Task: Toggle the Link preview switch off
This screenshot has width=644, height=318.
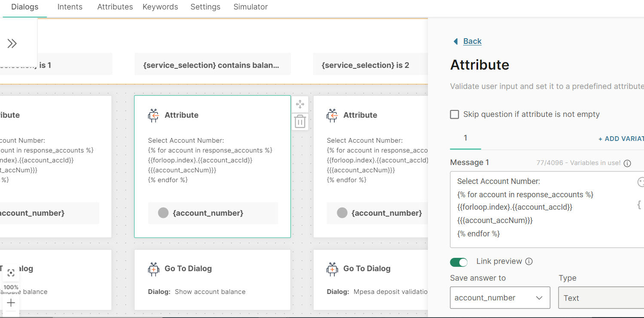Action: (x=459, y=262)
